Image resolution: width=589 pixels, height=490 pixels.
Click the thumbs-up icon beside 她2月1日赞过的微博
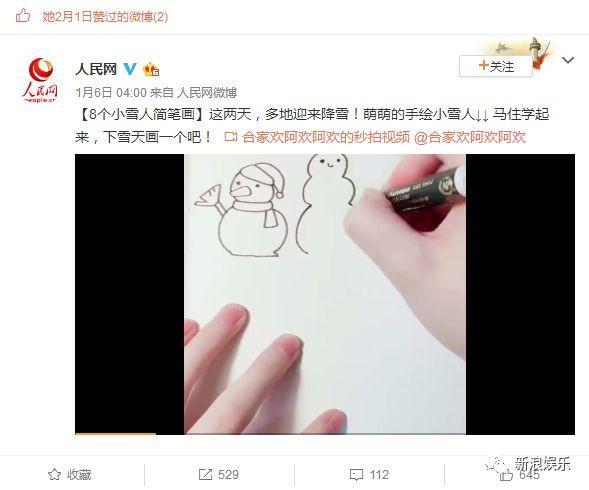tap(23, 16)
